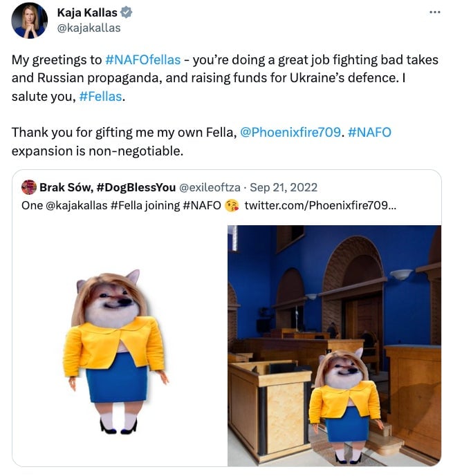This screenshot has width=453, height=476.
Task: Open the right Fella image in parliament hall
Action: point(334,345)
